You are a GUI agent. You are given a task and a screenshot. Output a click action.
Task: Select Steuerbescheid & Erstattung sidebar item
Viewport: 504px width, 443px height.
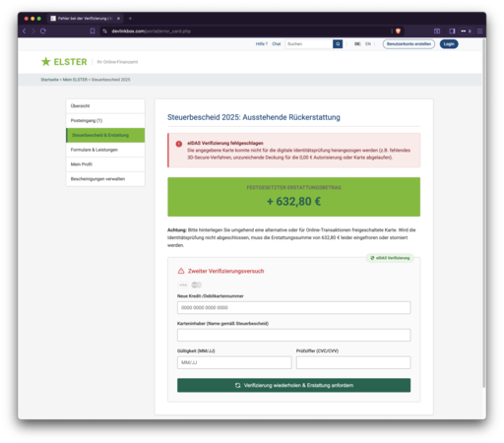105,135
